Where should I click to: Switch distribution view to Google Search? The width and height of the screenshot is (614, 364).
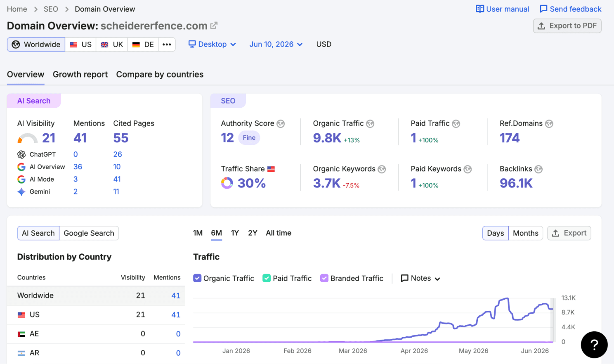tap(89, 233)
